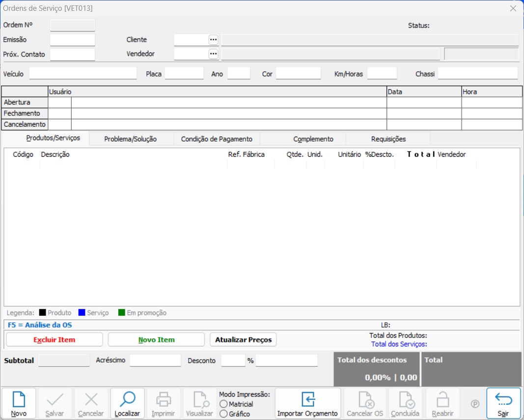Click the blue Serviço legend swatch
524x420 pixels.
tap(82, 313)
